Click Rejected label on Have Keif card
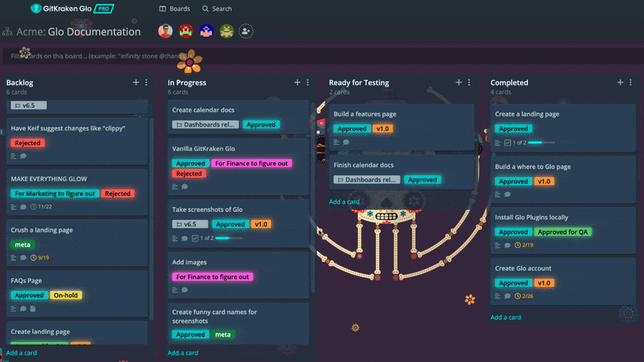The height and width of the screenshot is (362, 644). (28, 143)
